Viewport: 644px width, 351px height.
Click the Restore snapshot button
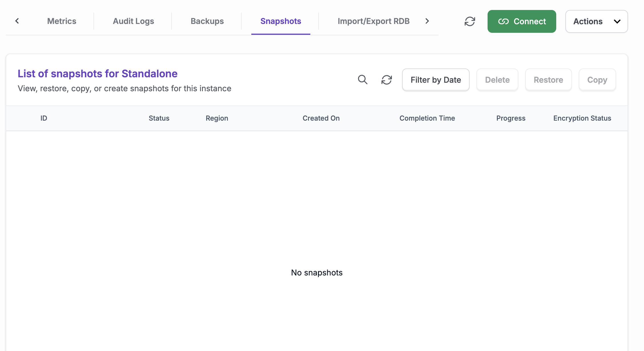[548, 80]
